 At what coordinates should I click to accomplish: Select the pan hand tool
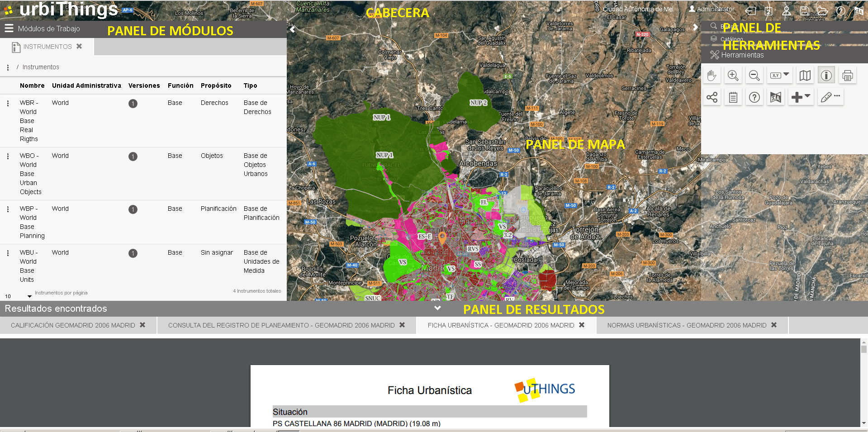(712, 76)
